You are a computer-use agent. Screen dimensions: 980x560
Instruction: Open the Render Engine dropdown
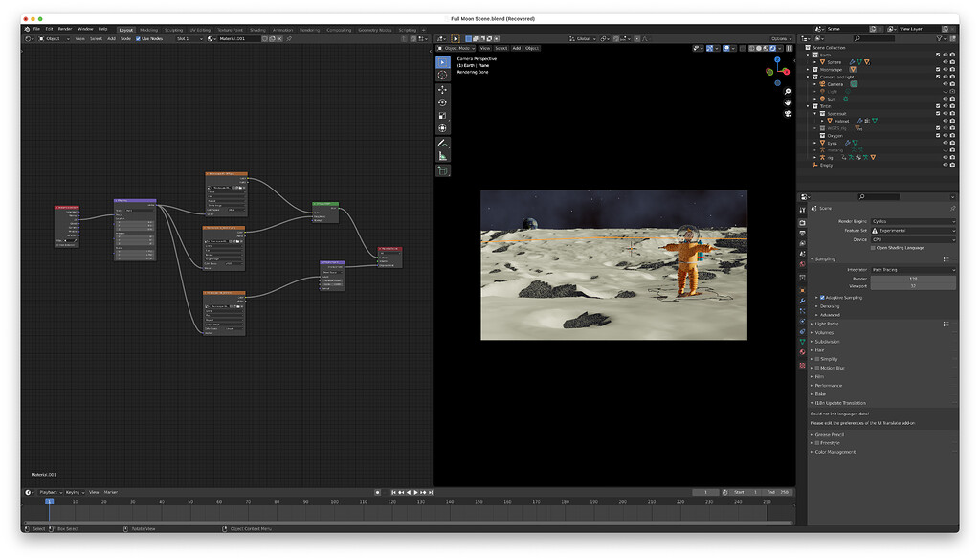913,221
